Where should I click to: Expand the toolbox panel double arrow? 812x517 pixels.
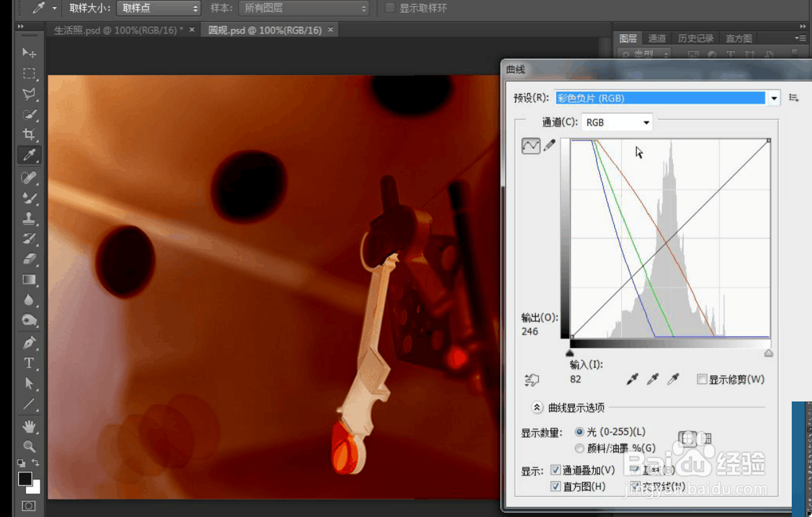[22, 26]
